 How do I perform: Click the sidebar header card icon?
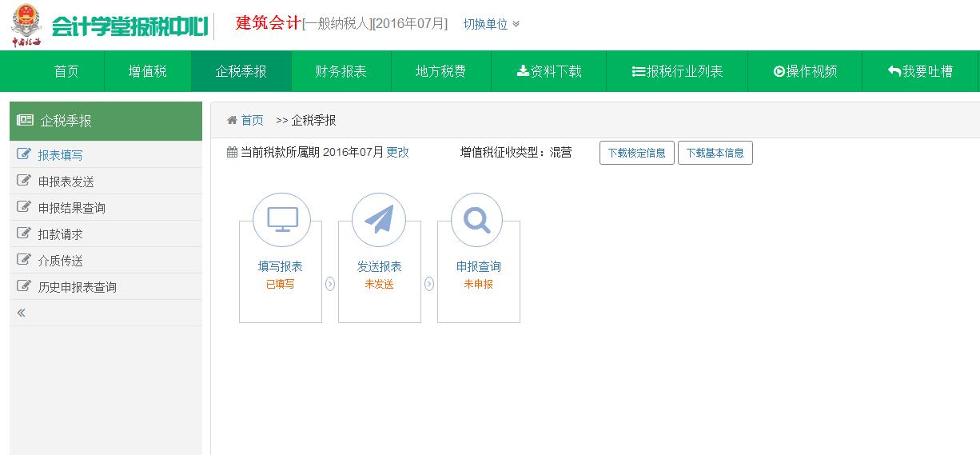(25, 121)
